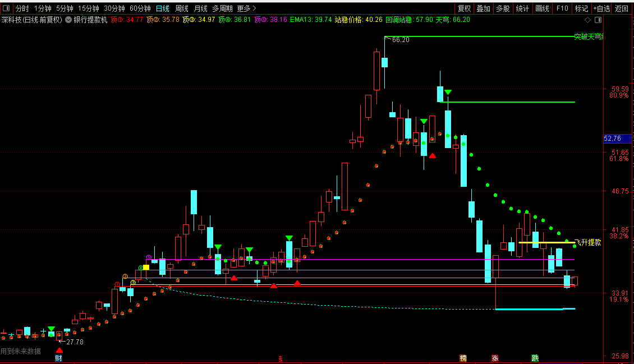Click the 天穹 66.20 value
The image size is (634, 364).
(x=453, y=20)
